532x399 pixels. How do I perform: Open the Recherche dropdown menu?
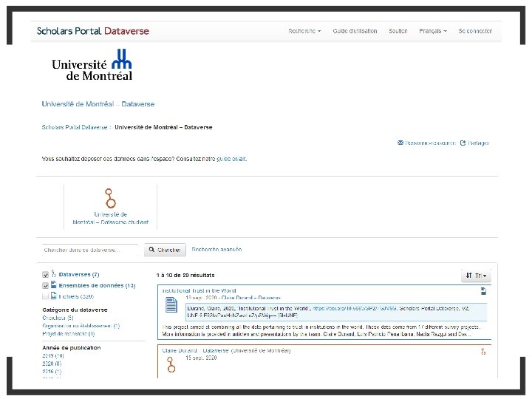click(304, 31)
